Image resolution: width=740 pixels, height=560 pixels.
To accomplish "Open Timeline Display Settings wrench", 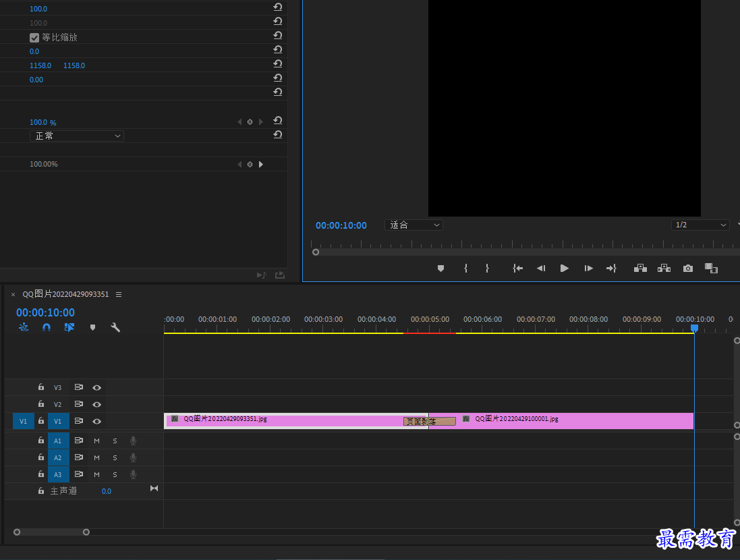I will pos(115,327).
